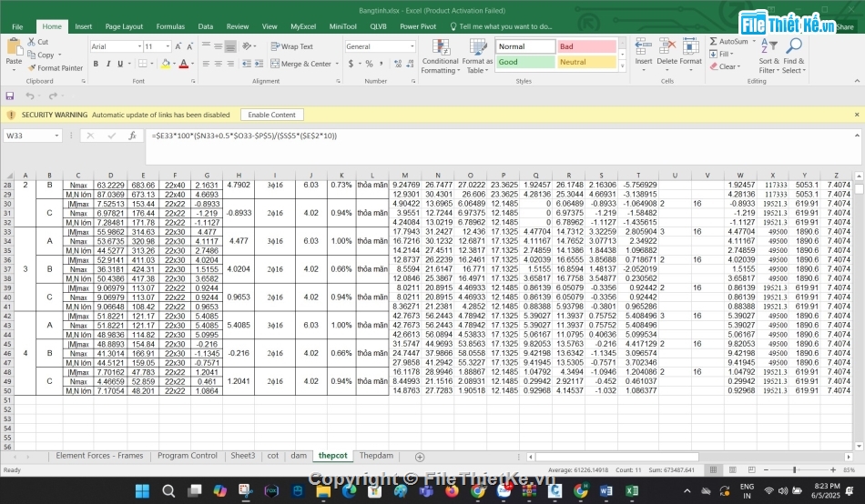865x504 pixels.
Task: Click Decrease Decimal icon
Action: [x=410, y=64]
